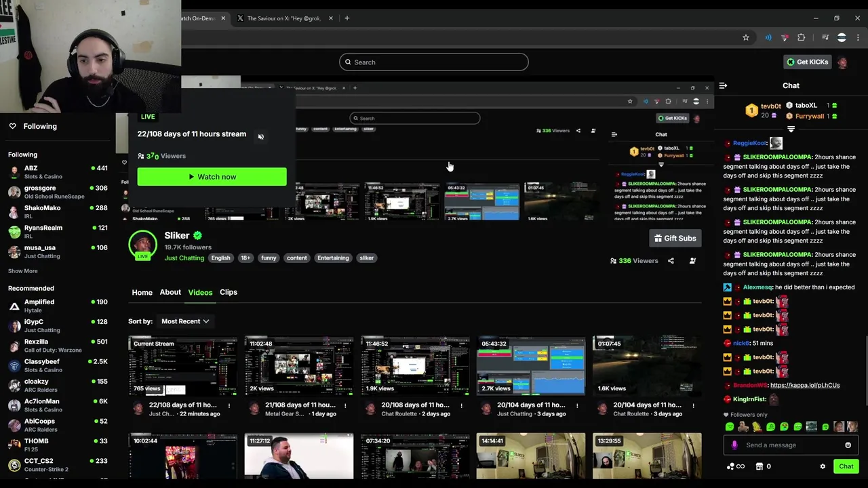868x488 pixels.
Task: Open RyansRealm channel in sidebar
Action: tap(58, 232)
